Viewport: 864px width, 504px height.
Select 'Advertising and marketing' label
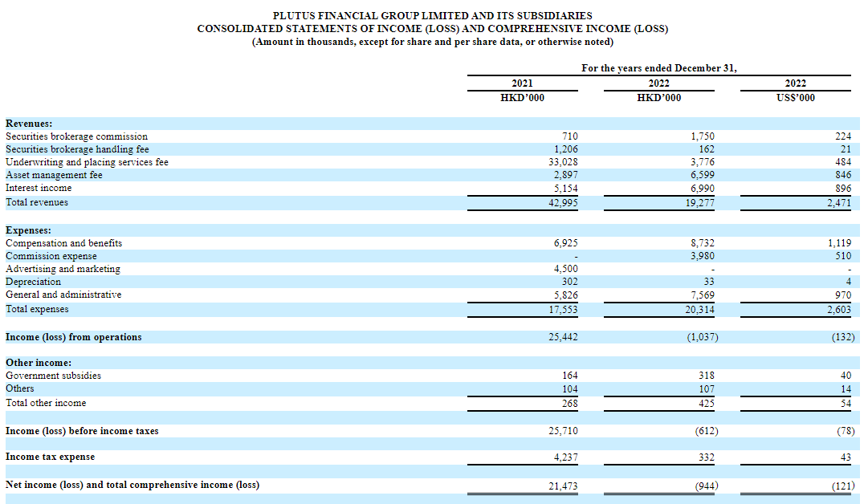click(63, 269)
